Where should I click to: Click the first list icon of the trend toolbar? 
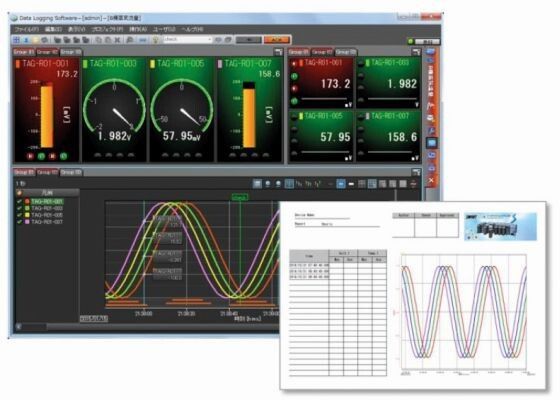(257, 184)
